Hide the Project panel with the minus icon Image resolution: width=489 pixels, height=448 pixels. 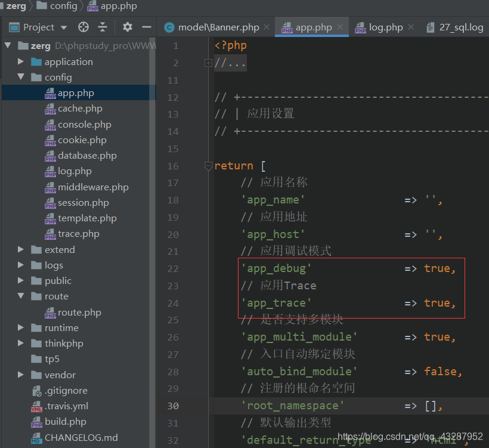tap(146, 27)
